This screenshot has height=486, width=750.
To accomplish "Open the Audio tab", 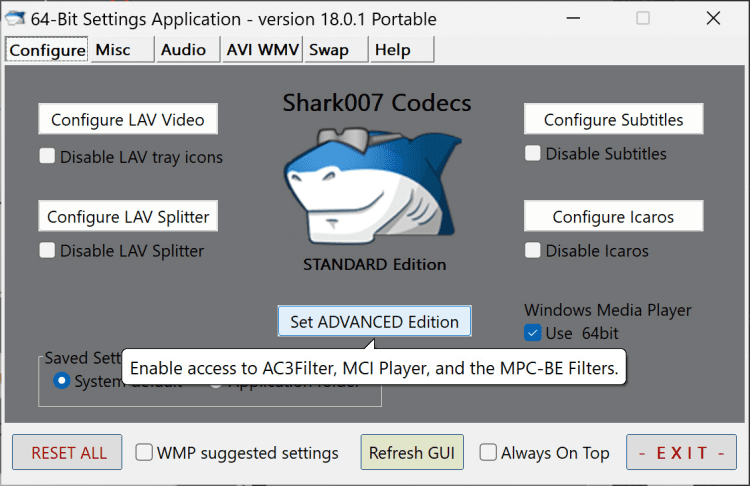I will pos(183,50).
